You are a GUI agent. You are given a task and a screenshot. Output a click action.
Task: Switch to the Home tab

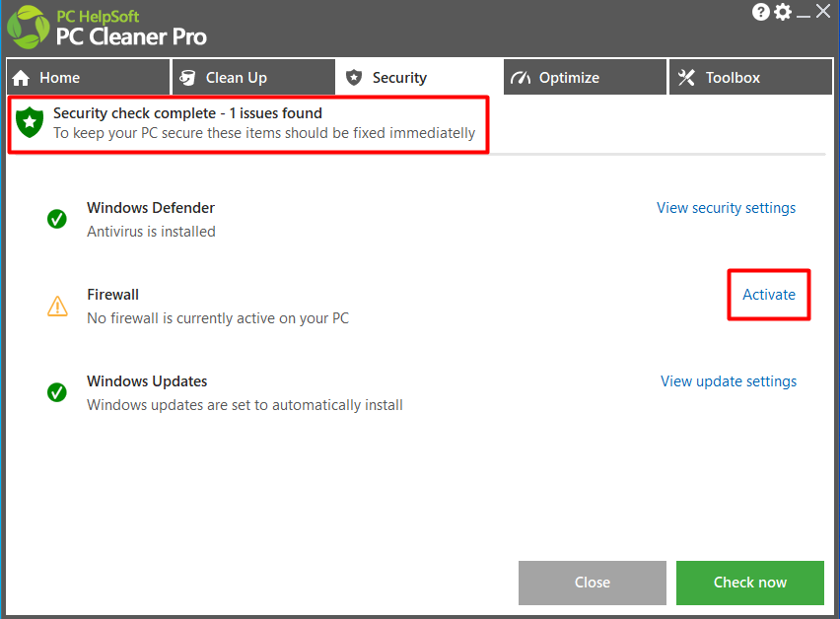[x=88, y=77]
